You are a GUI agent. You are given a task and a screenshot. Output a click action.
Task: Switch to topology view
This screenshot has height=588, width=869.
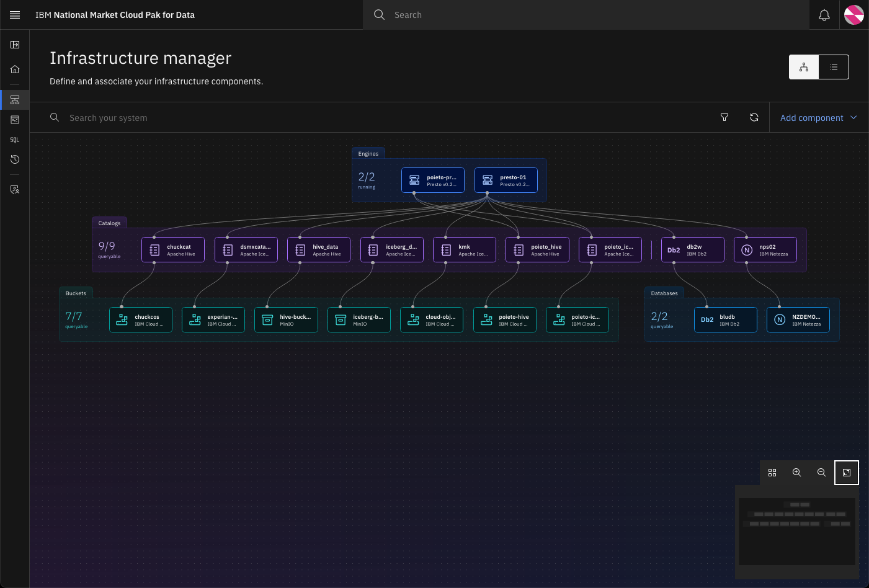804,67
